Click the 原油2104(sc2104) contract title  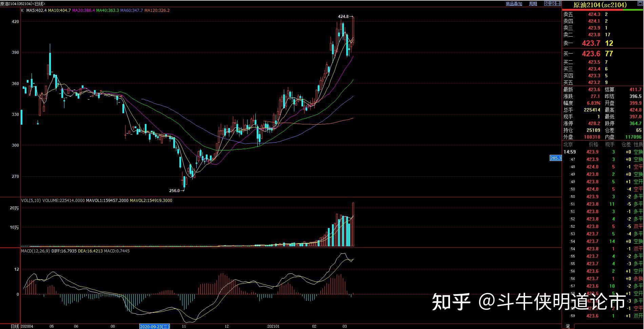coord(600,5)
